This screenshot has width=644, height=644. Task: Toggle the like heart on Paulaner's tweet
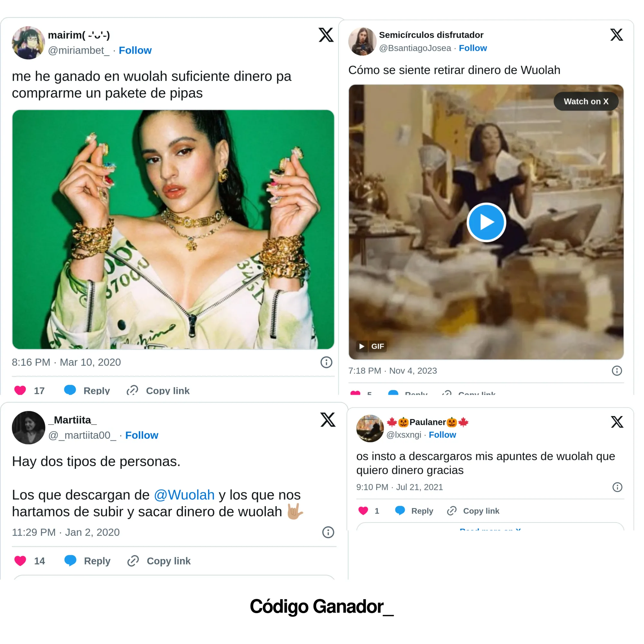[x=363, y=511]
